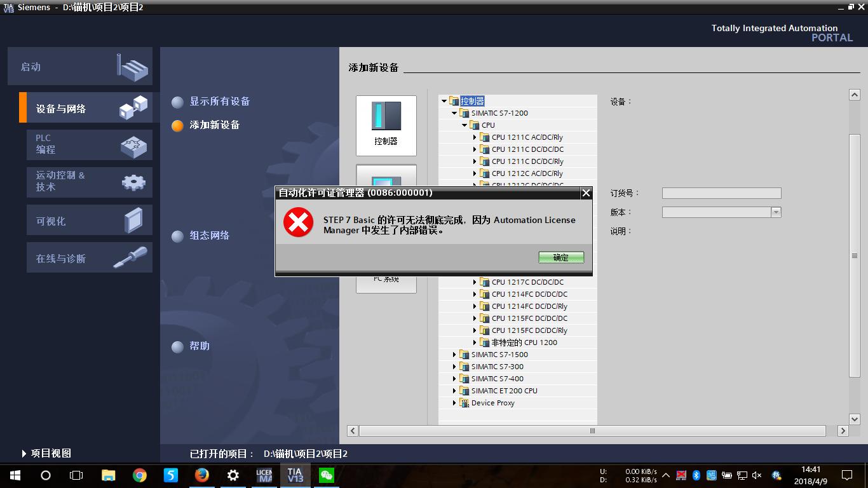Click the muted volume tray icon
The width and height of the screenshot is (868, 488).
tap(757, 475)
